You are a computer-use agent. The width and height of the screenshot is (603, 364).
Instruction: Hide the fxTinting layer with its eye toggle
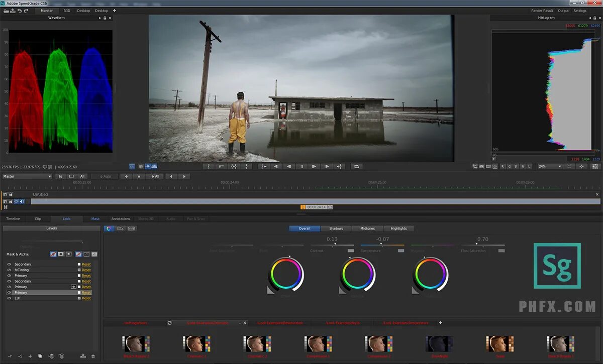(9, 270)
